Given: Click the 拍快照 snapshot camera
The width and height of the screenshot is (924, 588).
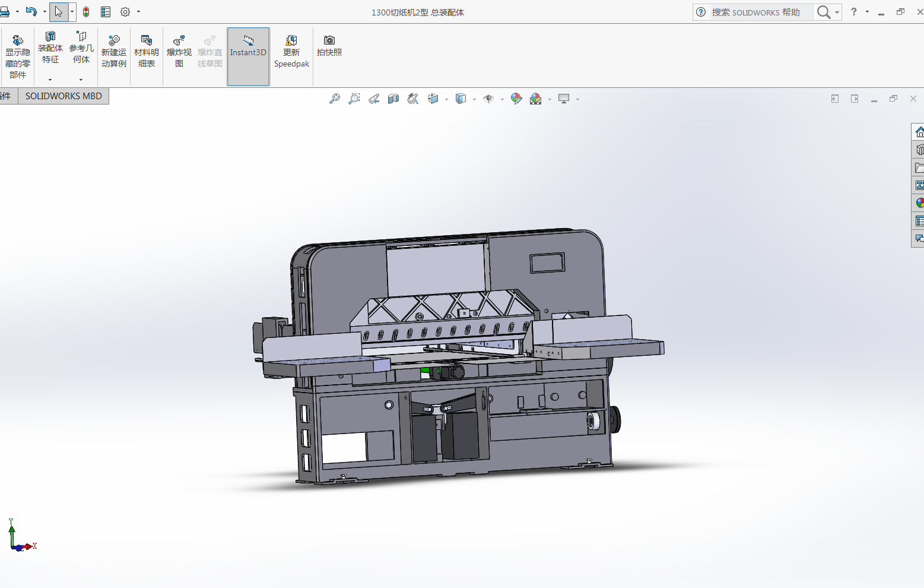Looking at the screenshot, I should 329,46.
